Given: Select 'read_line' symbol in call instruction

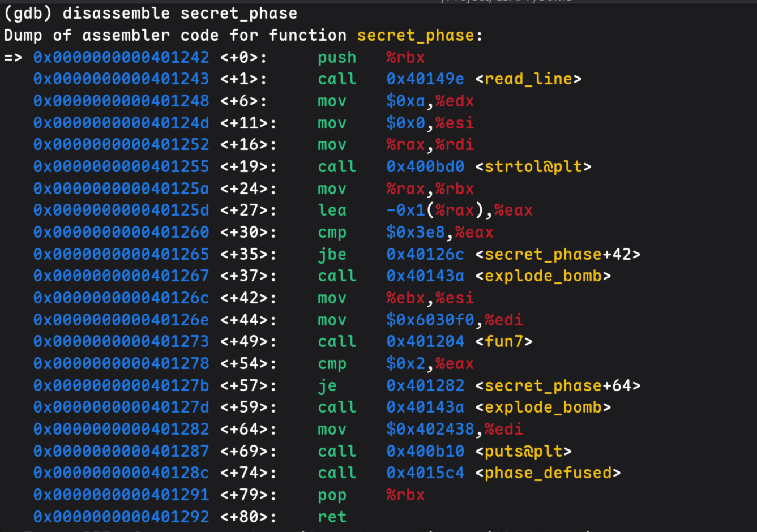Looking at the screenshot, I should 528,79.
